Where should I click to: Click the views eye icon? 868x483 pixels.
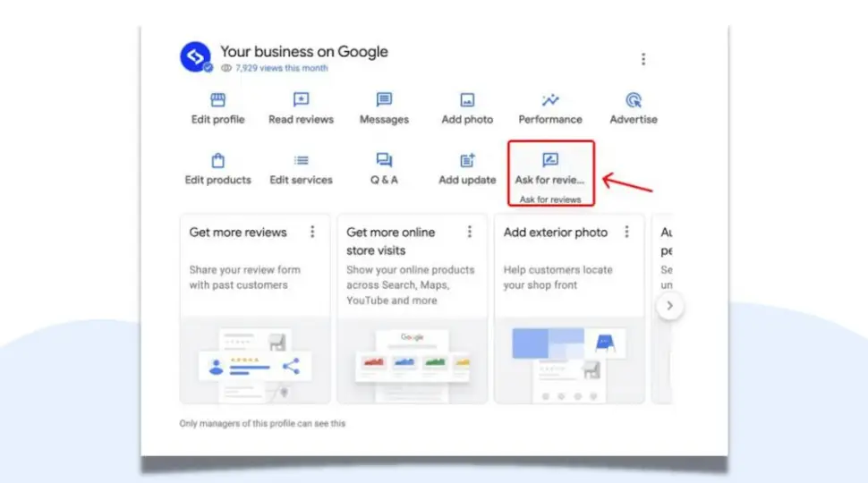[226, 68]
